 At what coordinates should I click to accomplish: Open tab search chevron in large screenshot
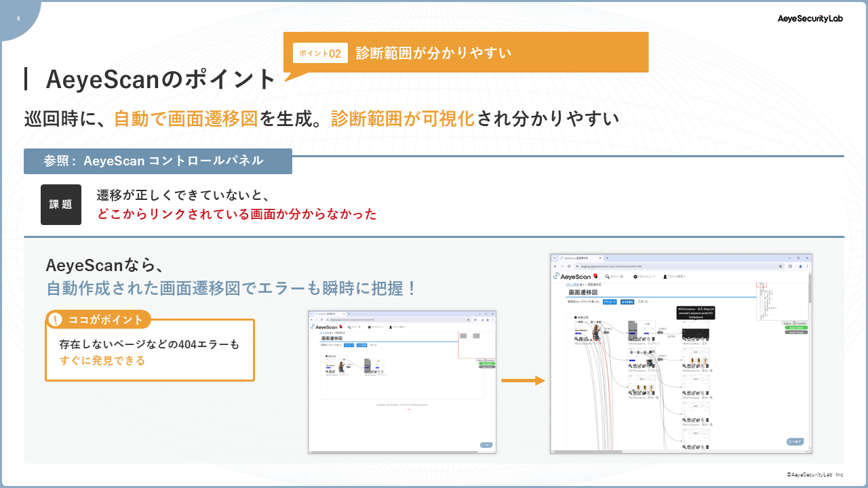pos(555,258)
